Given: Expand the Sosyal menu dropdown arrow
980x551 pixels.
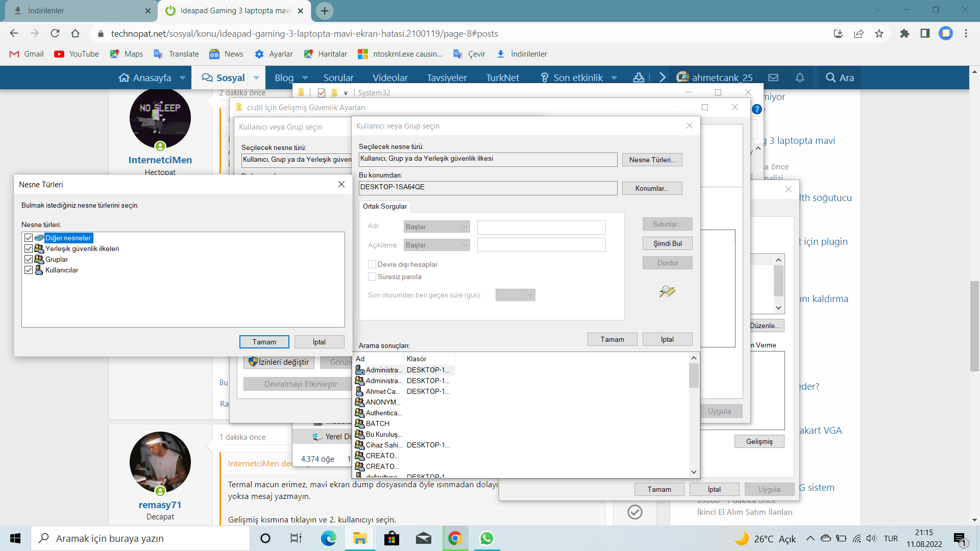Looking at the screenshot, I should tap(256, 78).
